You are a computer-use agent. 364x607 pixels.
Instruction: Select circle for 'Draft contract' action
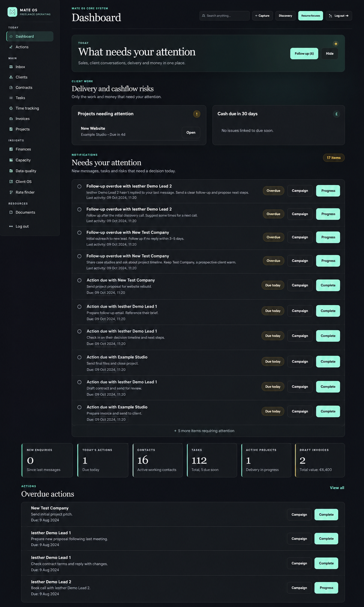pyautogui.click(x=79, y=382)
